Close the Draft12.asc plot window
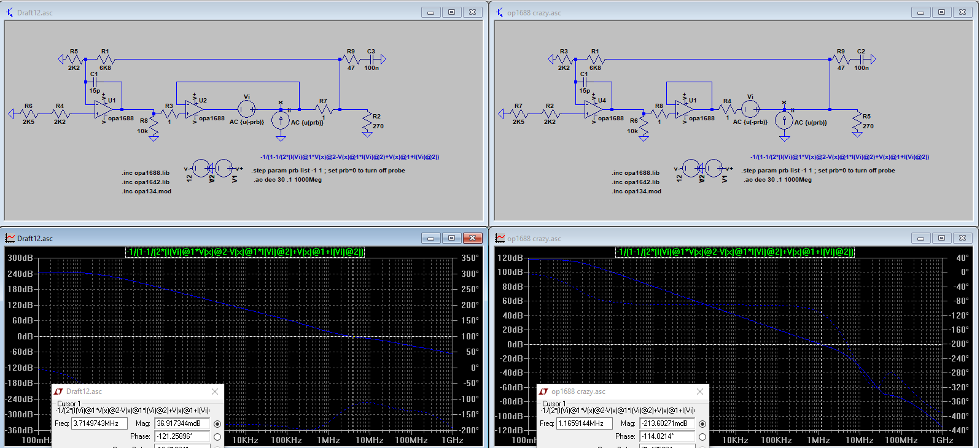This screenshot has width=980, height=448. [x=472, y=238]
